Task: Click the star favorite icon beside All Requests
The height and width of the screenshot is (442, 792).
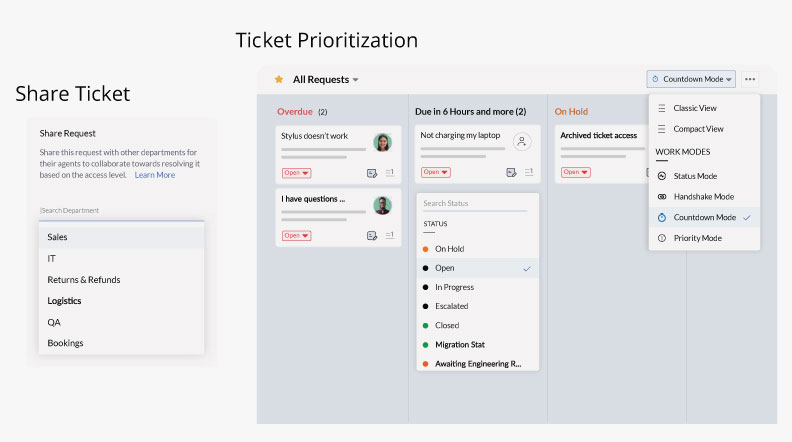Action: (279, 79)
